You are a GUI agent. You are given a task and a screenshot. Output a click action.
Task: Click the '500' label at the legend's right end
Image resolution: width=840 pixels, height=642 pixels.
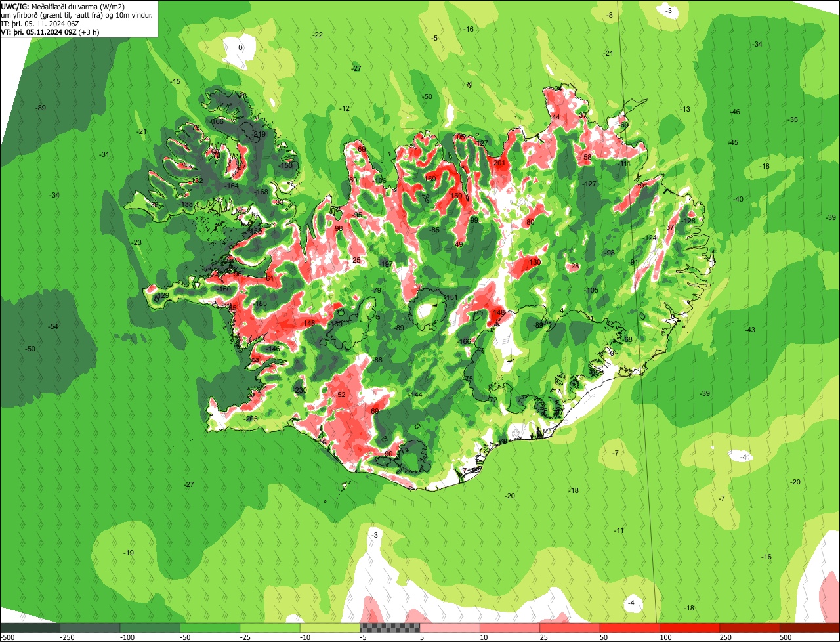point(786,637)
